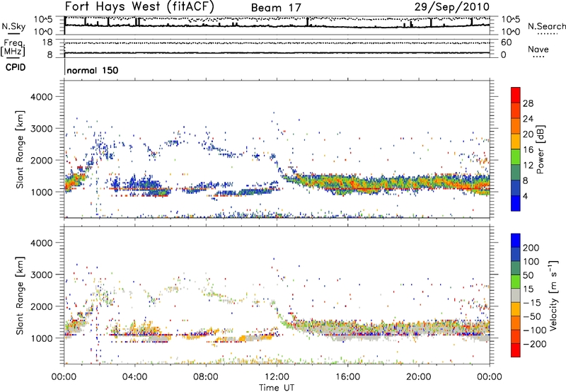566x392 pixels.
Task: Select the "18" frequency axis tick label
Action: coord(47,42)
